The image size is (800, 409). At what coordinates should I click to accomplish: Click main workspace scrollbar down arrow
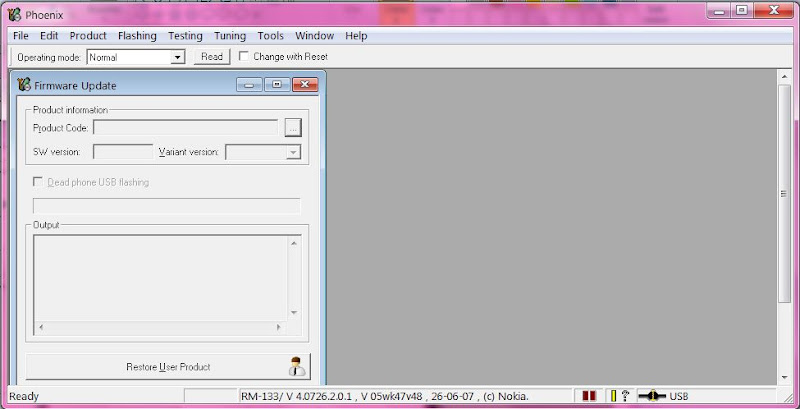coord(785,378)
